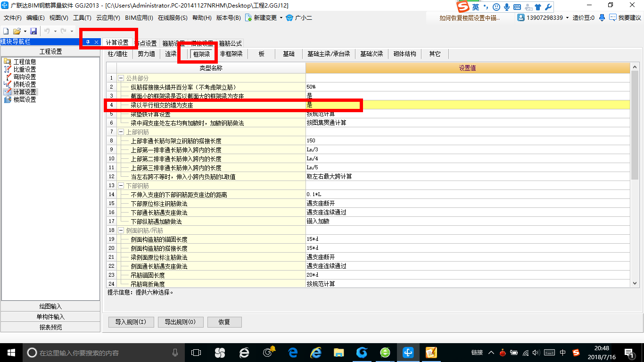
Task: Click the Open folder toolbar icon
Action: [x=17, y=31]
